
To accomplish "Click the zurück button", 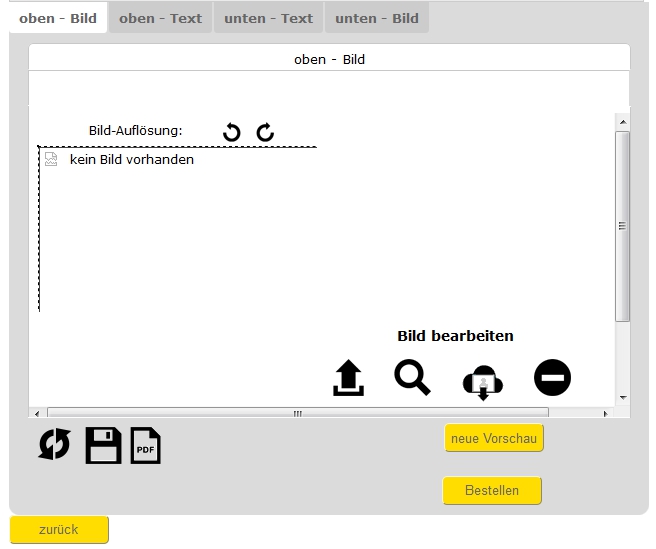I will click(59, 530).
